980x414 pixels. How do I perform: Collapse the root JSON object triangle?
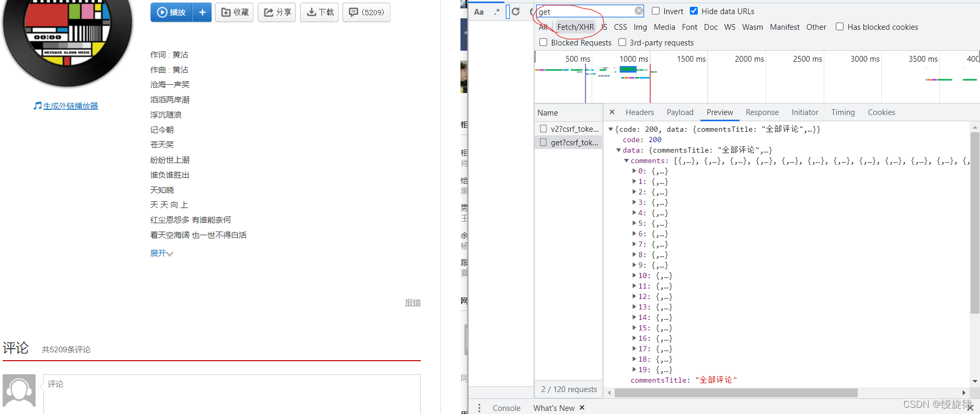[x=610, y=129]
